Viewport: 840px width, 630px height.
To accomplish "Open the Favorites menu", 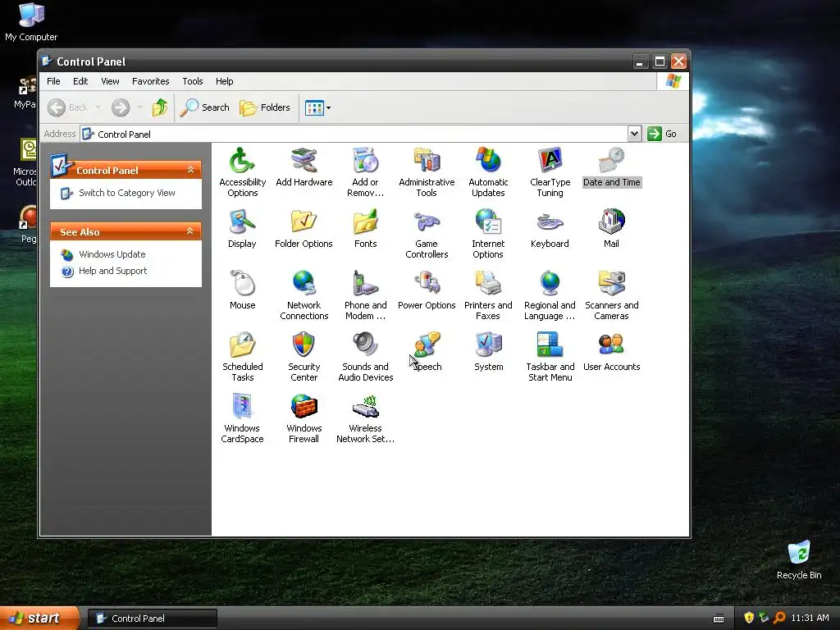I will point(151,81).
